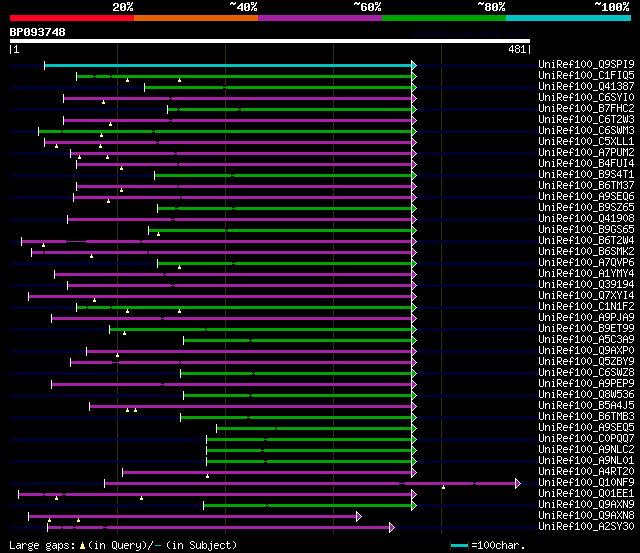The width and height of the screenshot is (640, 553).
Task: Click the cyan alignment bar of Q9SPI9
Action: (x=228, y=65)
